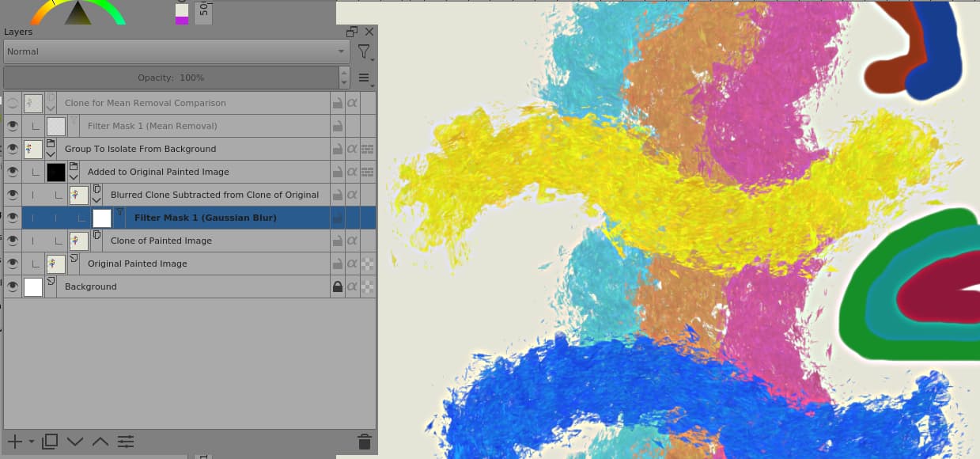Toggle pass-through on Added to Original Painted Image
This screenshot has height=459, width=980.
point(368,172)
